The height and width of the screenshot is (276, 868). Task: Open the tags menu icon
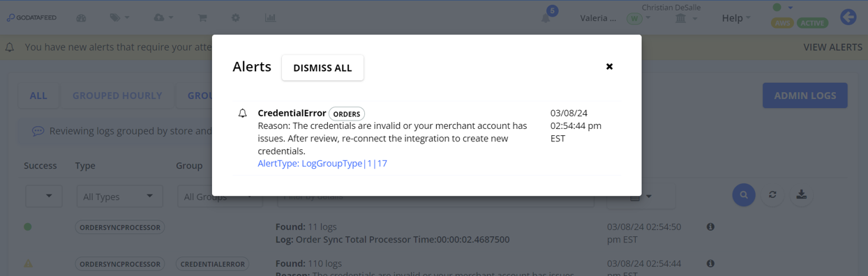[x=119, y=17]
